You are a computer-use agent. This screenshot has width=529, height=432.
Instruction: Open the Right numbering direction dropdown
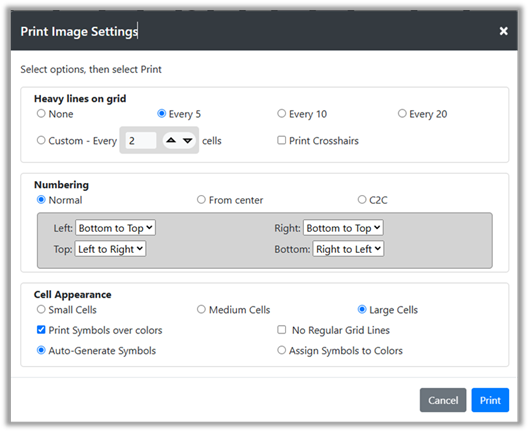point(343,228)
